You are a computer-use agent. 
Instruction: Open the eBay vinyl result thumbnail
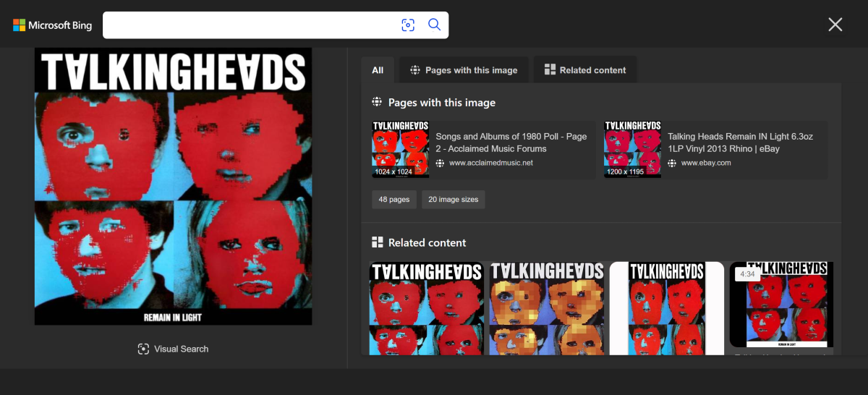click(x=633, y=149)
